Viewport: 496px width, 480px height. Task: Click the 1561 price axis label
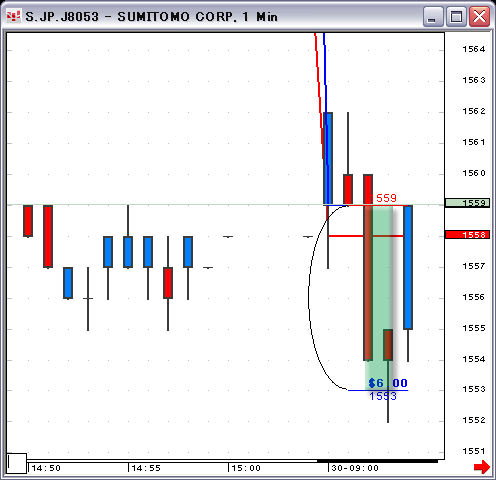474,142
